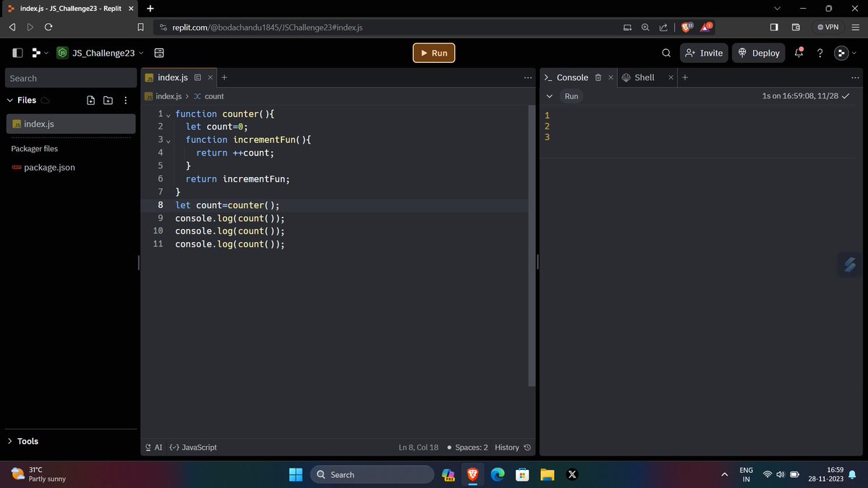
Task: Open the help question mark icon
Action: click(820, 53)
